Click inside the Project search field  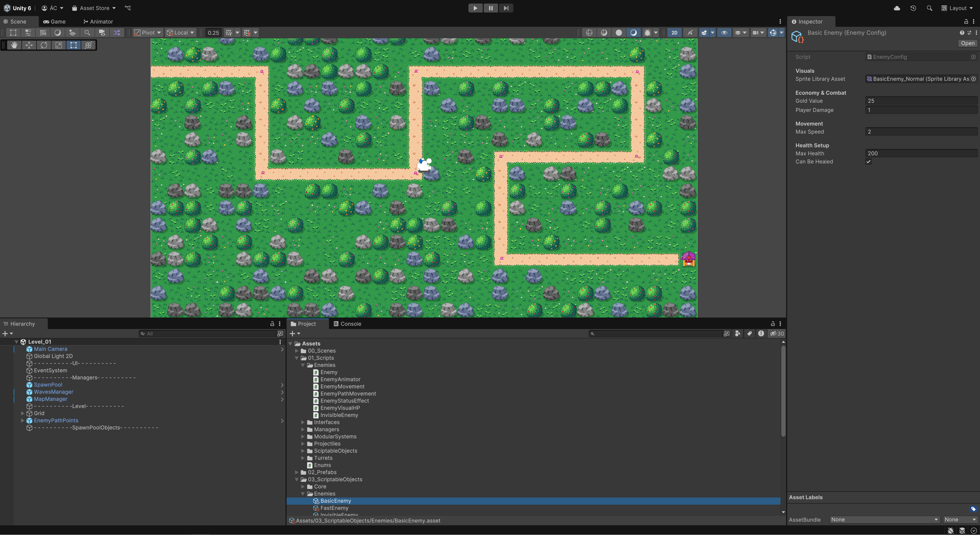[x=654, y=333]
